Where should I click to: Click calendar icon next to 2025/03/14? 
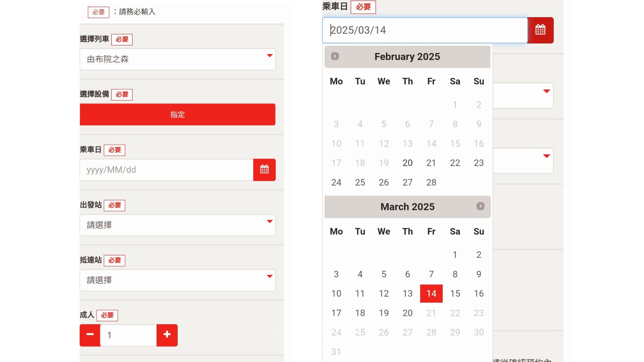pyautogui.click(x=540, y=30)
